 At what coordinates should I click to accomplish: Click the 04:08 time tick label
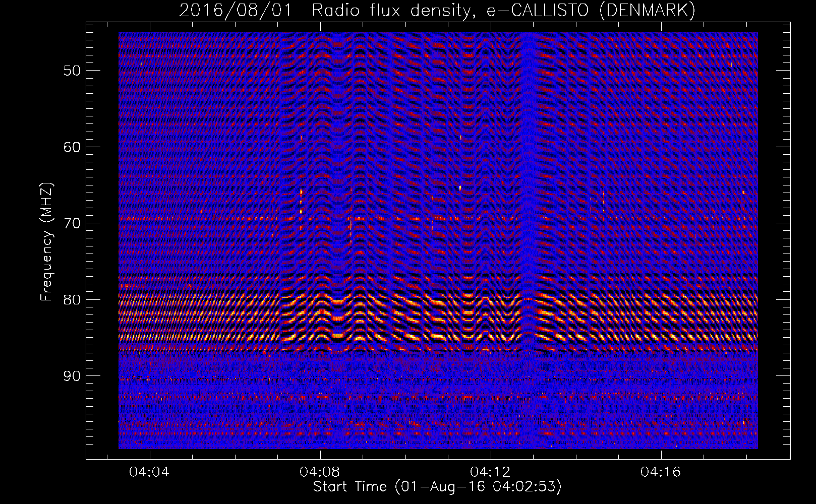point(320,472)
